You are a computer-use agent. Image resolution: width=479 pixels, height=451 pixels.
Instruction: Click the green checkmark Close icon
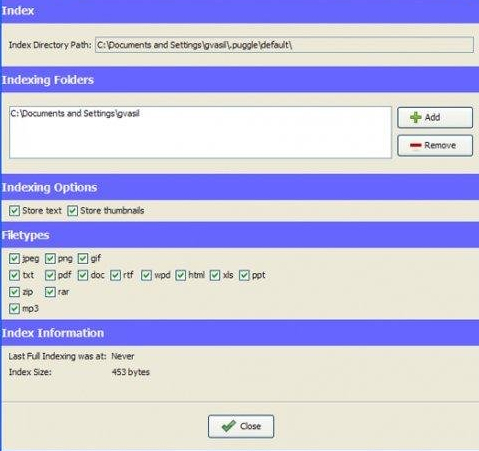click(x=228, y=426)
